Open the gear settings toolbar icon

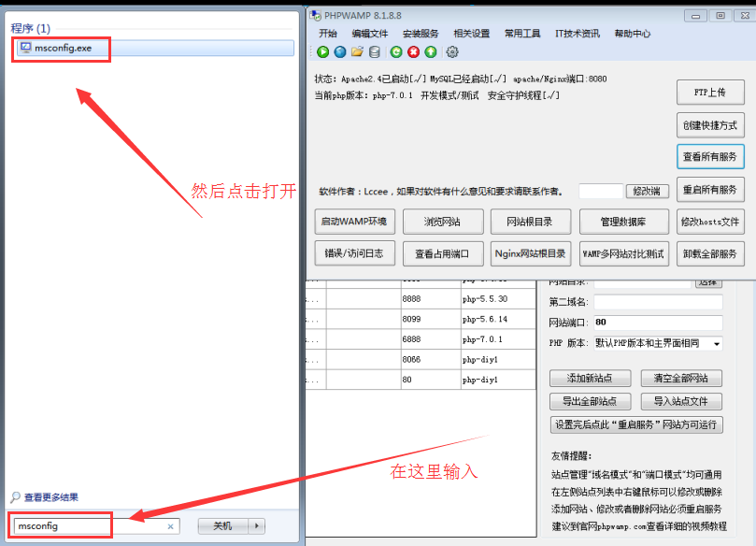(452, 51)
